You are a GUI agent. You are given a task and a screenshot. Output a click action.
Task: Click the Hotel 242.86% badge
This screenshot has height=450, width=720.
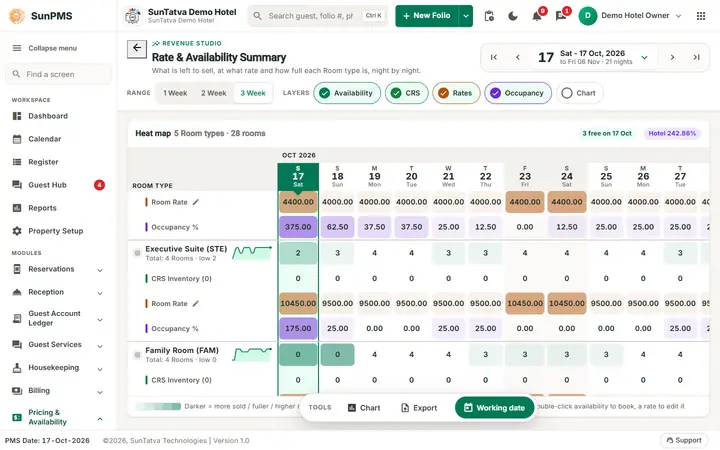672,134
